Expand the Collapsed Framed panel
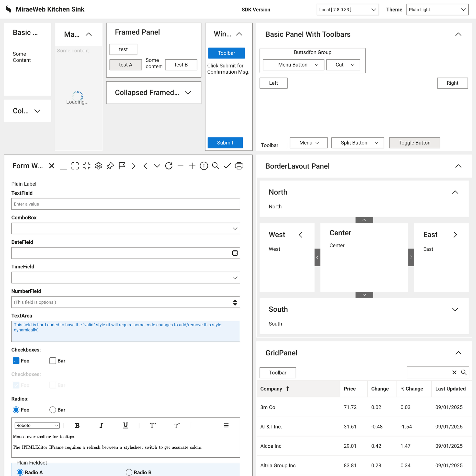The height and width of the screenshot is (476, 476). [188, 93]
